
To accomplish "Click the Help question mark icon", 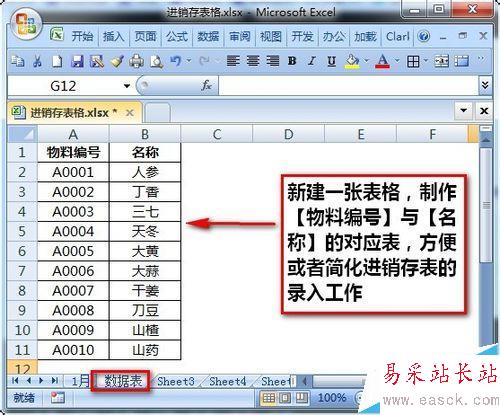I will (424, 36).
